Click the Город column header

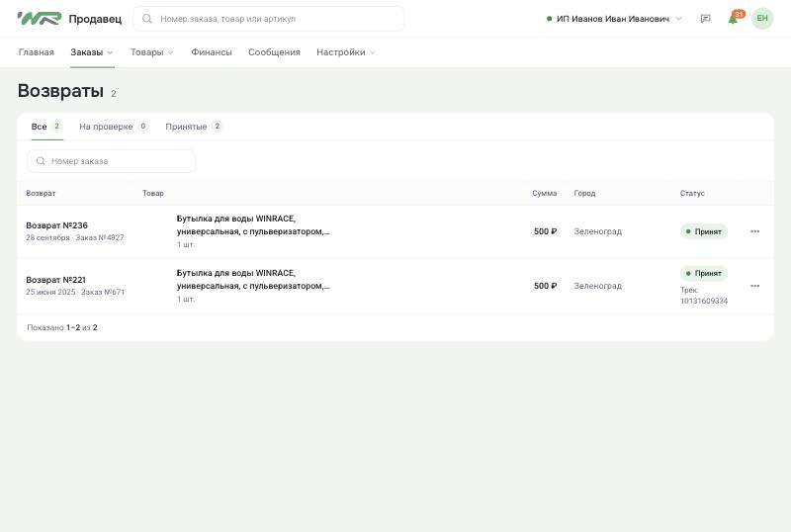point(584,193)
